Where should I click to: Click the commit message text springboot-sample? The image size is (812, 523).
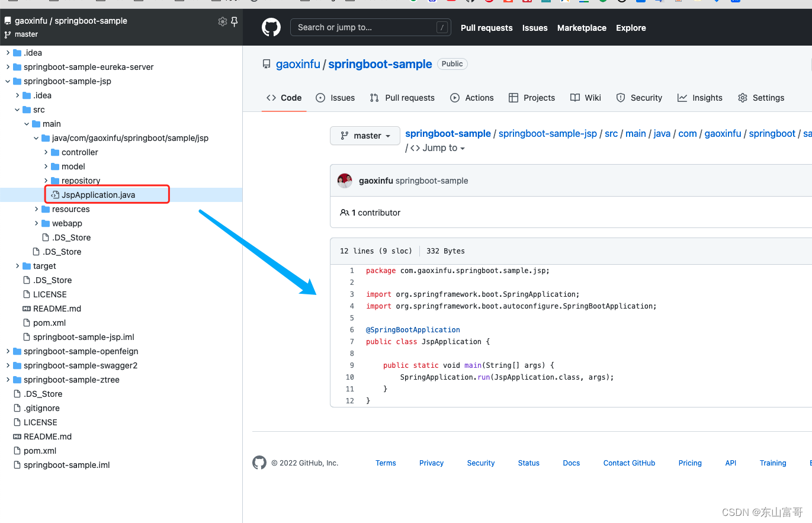(x=432, y=181)
